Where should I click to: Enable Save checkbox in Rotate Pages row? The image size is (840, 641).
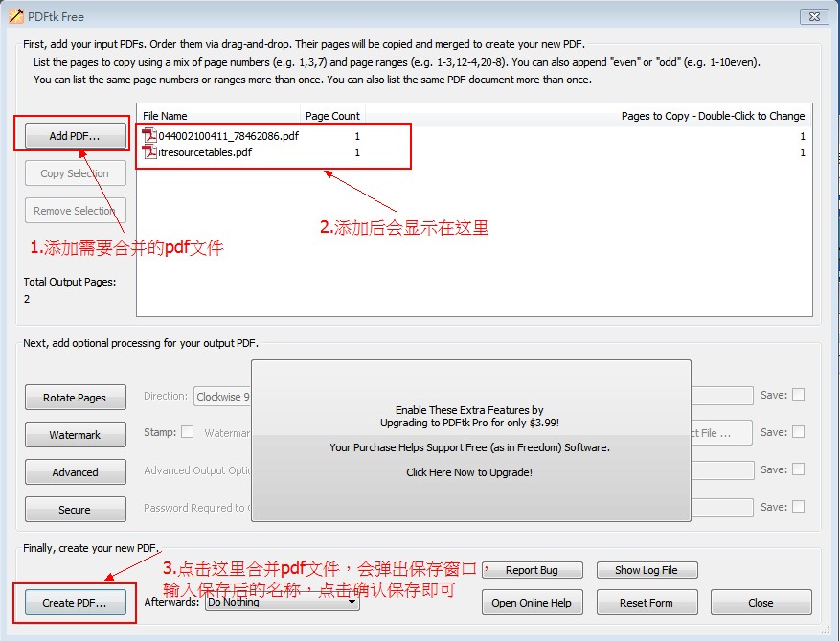click(798, 395)
